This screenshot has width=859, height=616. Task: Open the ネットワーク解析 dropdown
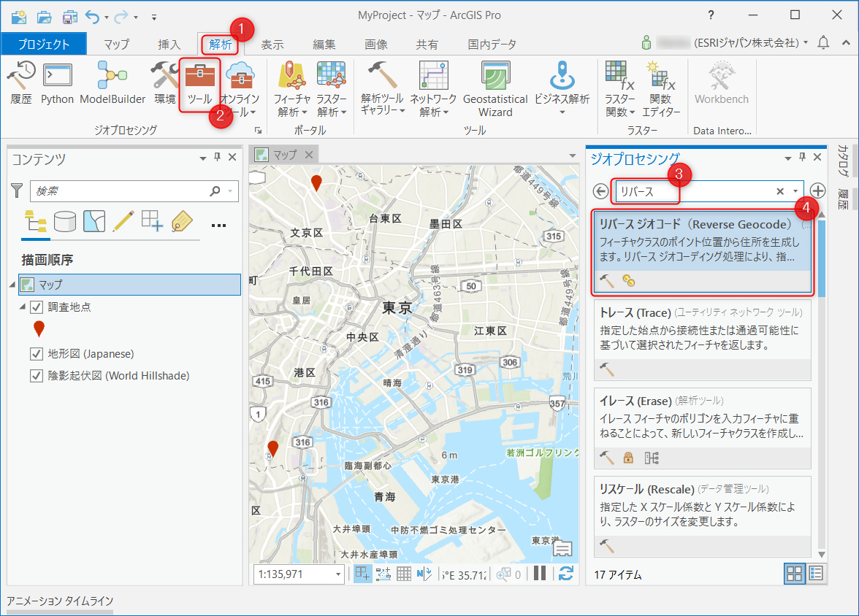[x=433, y=89]
